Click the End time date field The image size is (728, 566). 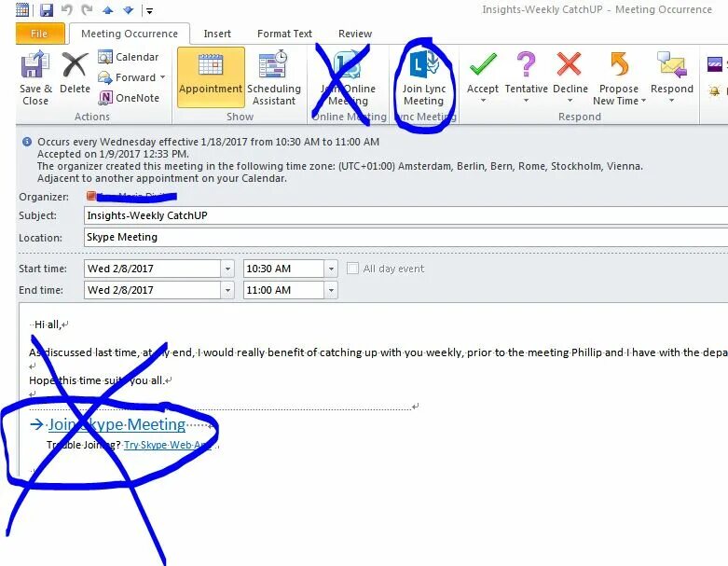coord(152,290)
